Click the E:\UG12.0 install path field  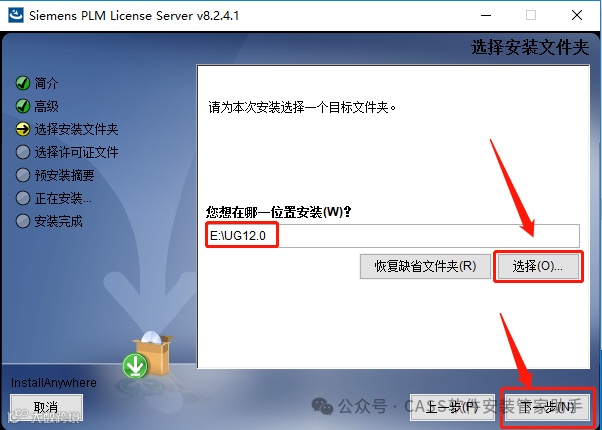392,236
